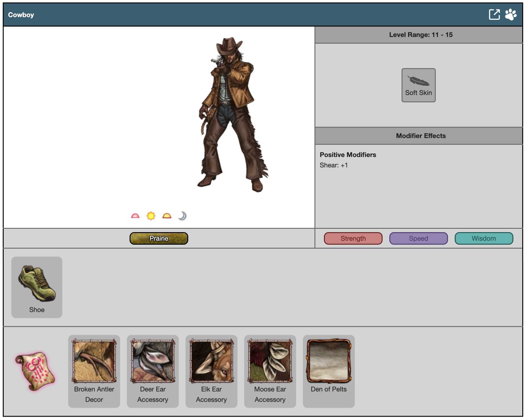Click the paw print icon in header
Screen dimensions: 525x420
click(x=511, y=14)
